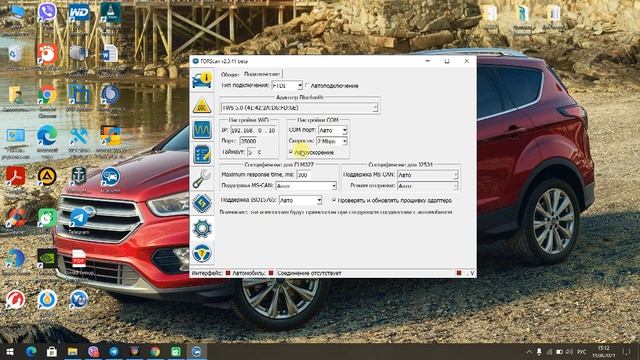Open the connection type dropdown
Screen dimensions: 640x360
300,86
